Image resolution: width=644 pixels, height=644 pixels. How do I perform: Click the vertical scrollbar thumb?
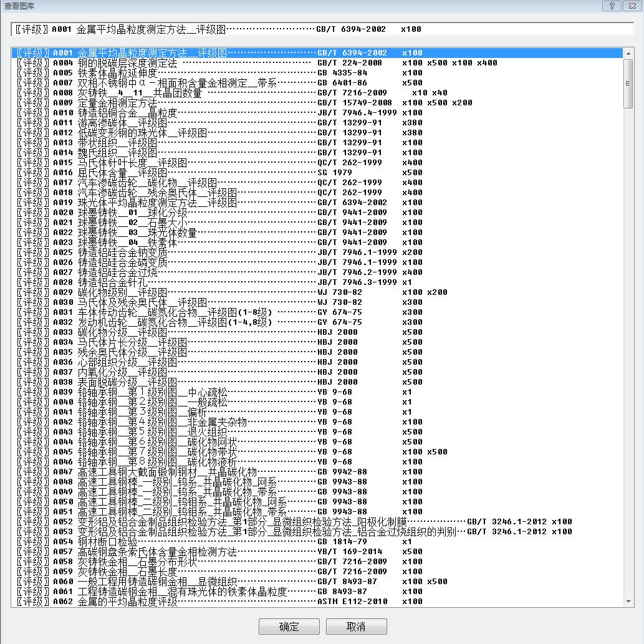pos(628,85)
